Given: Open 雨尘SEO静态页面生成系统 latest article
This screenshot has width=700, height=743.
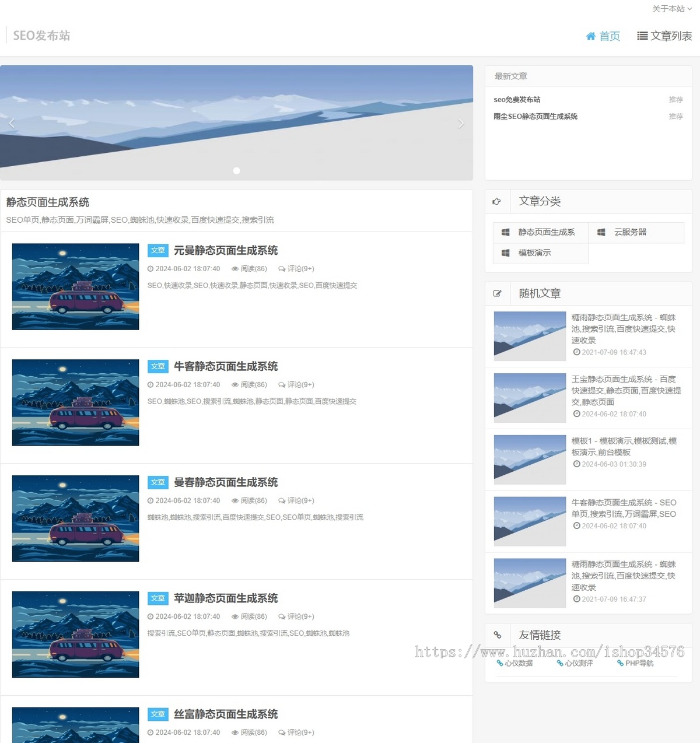Looking at the screenshot, I should 535,117.
